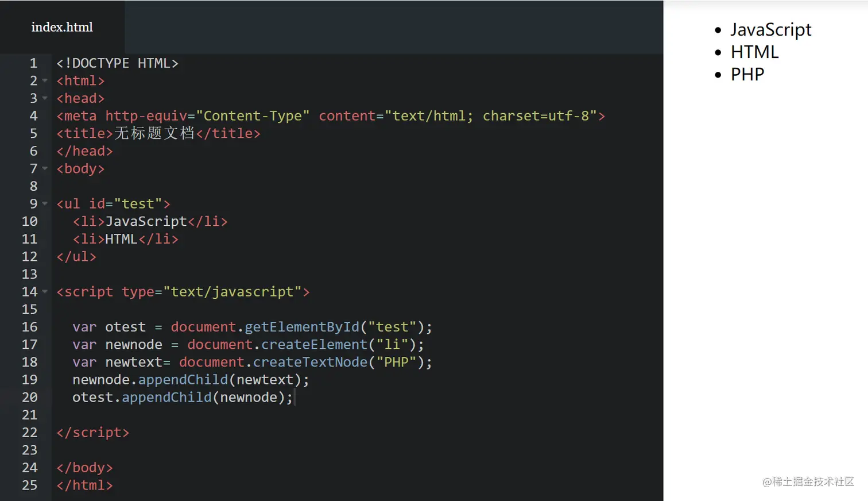Click the <li>JavaScript</li> code line
The image size is (868, 501).
150,221
